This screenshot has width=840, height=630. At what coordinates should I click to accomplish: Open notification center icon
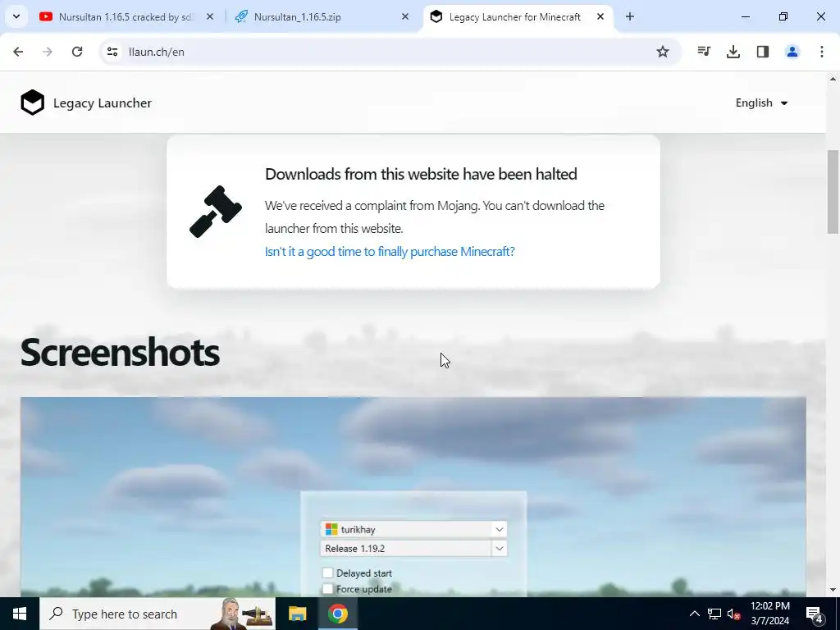pos(815,614)
